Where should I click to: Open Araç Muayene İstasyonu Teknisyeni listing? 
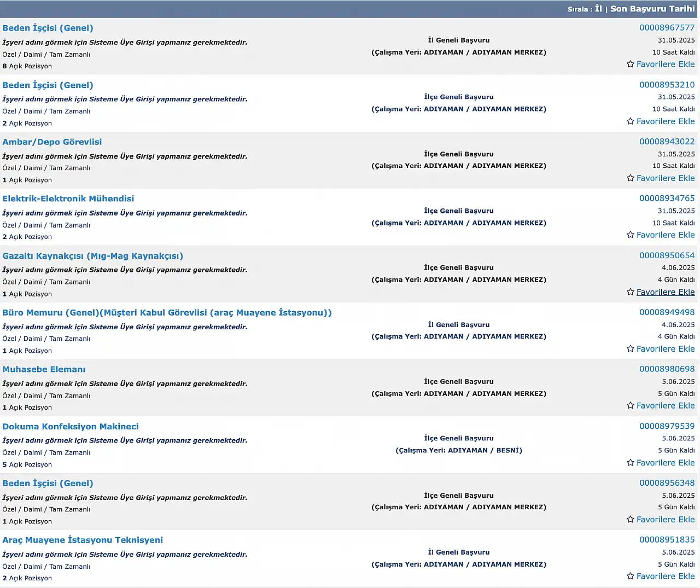(x=83, y=540)
